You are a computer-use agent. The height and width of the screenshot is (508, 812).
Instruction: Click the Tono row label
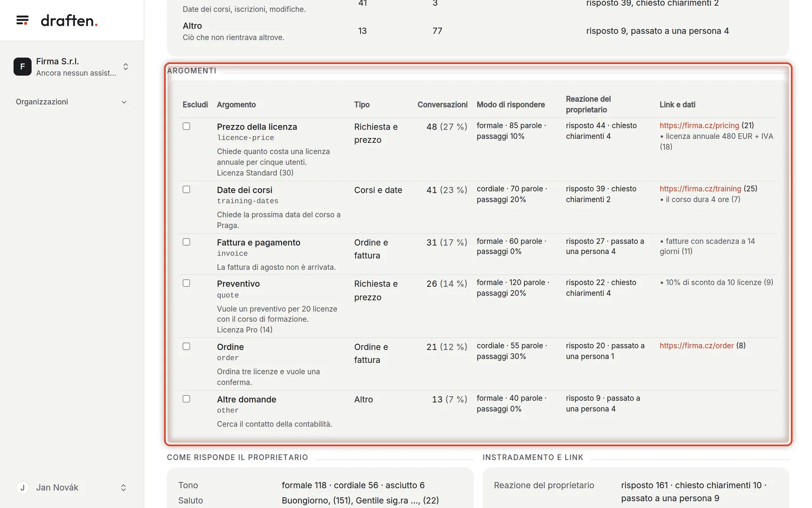tap(188, 485)
